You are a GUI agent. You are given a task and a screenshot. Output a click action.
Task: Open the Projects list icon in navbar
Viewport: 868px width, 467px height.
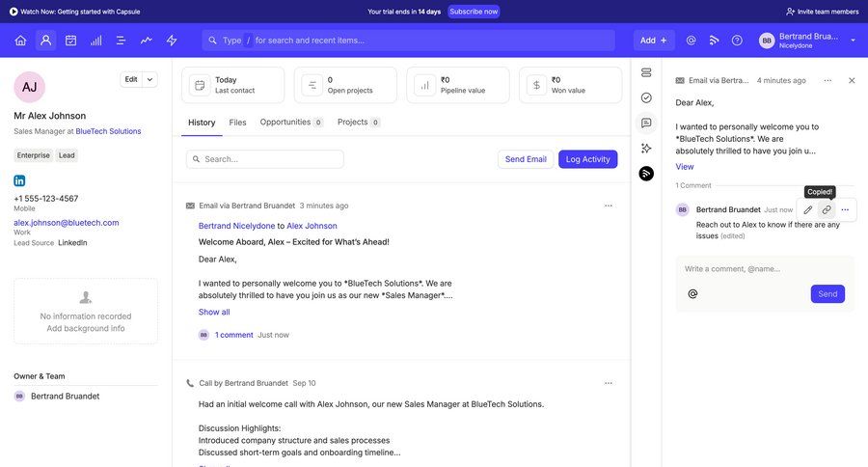(x=121, y=41)
